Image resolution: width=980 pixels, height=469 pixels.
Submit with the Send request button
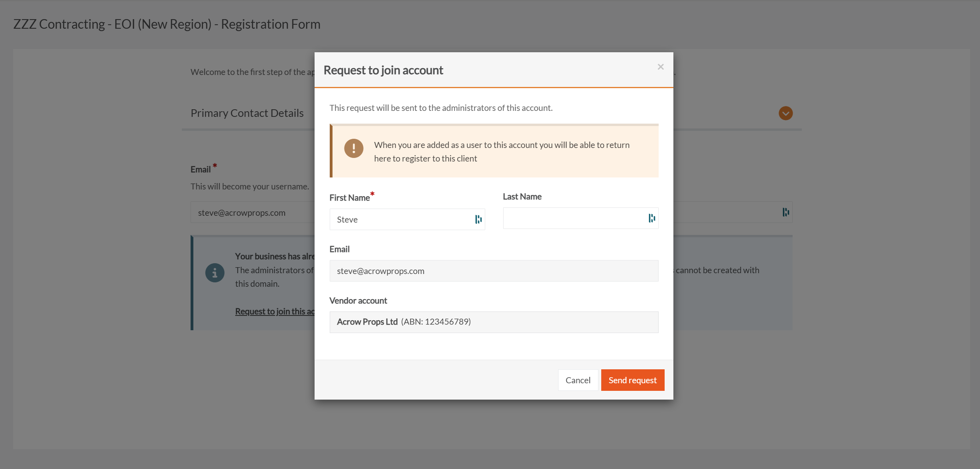[632, 380]
